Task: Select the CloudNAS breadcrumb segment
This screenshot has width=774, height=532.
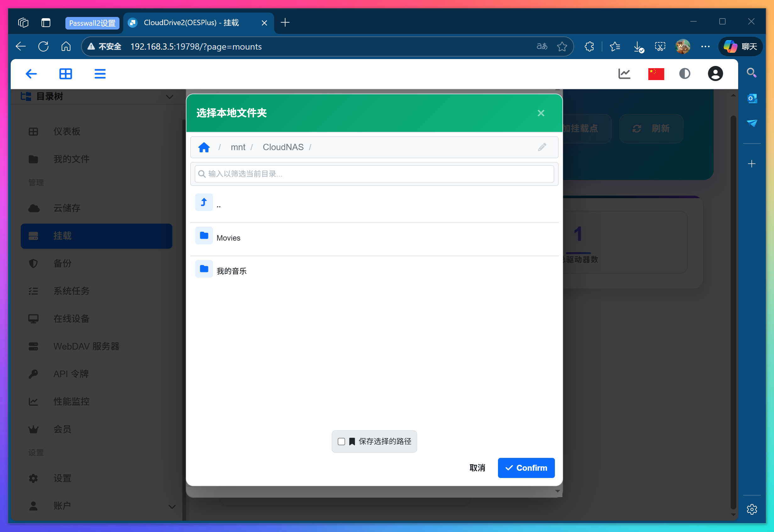Action: click(283, 147)
